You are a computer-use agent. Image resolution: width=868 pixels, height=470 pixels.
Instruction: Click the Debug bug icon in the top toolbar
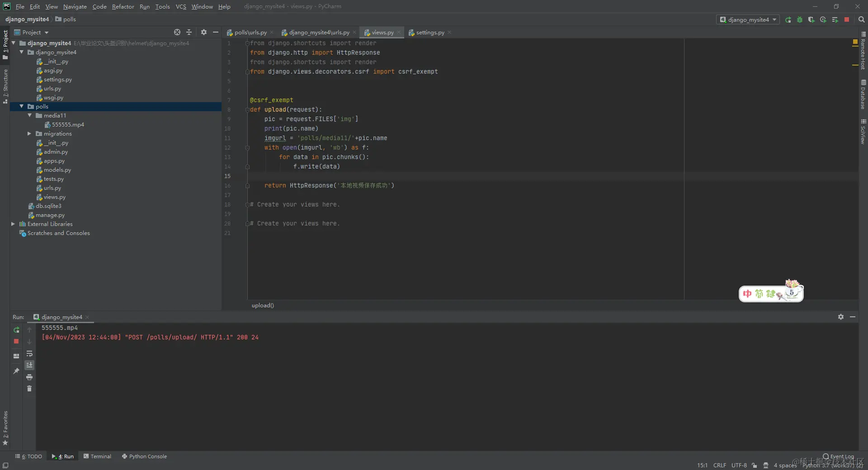tap(800, 20)
